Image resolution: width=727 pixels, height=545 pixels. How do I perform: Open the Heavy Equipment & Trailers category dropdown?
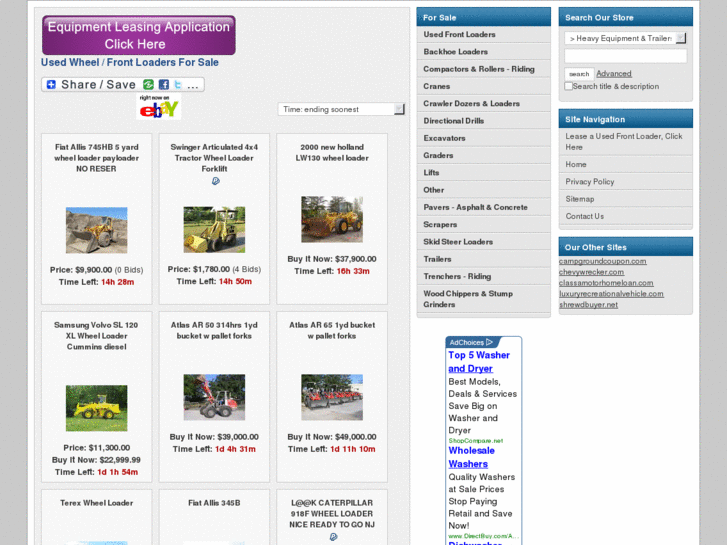(x=625, y=38)
